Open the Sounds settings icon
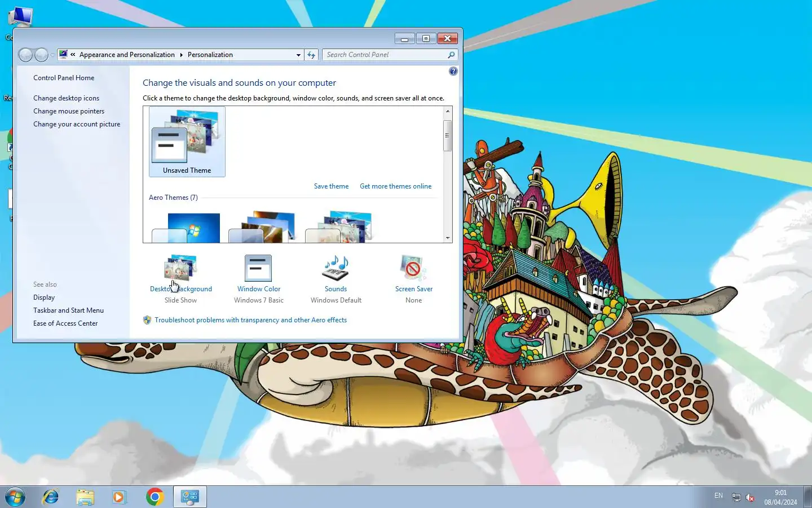The height and width of the screenshot is (508, 812). 336,268
